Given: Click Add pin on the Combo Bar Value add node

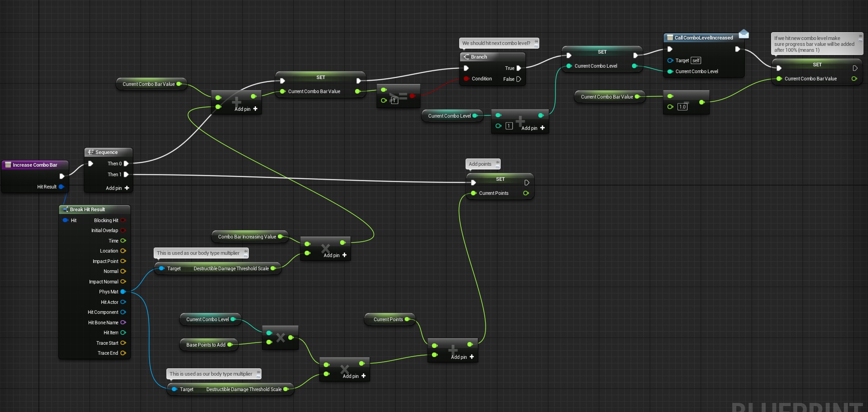Looking at the screenshot, I should (246, 109).
